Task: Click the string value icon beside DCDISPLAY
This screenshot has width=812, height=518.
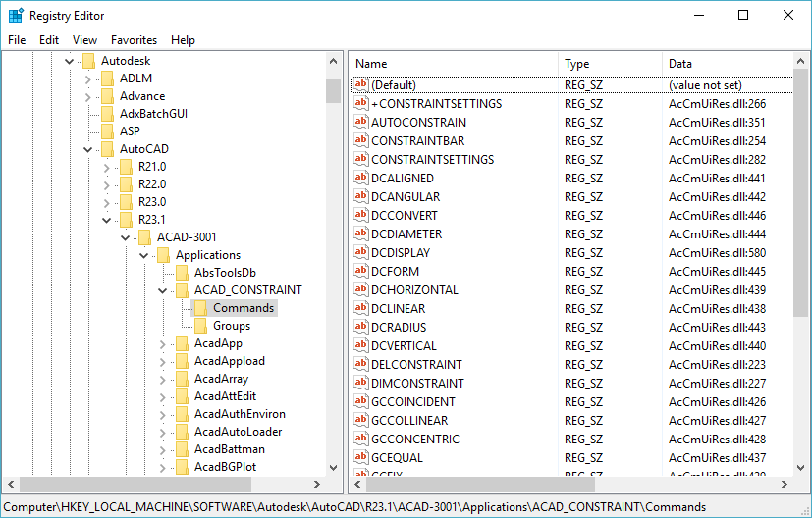Action: pyautogui.click(x=361, y=252)
